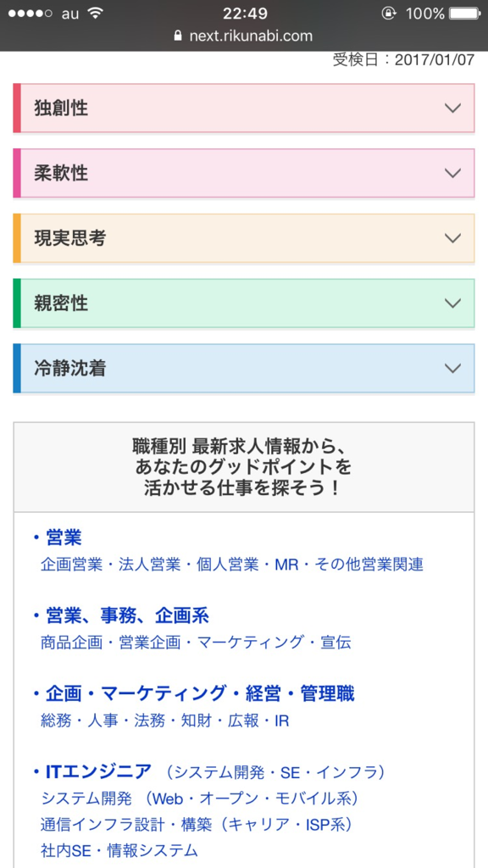Expand the 独創性 accordion section
This screenshot has width=488, height=868.
click(244, 108)
